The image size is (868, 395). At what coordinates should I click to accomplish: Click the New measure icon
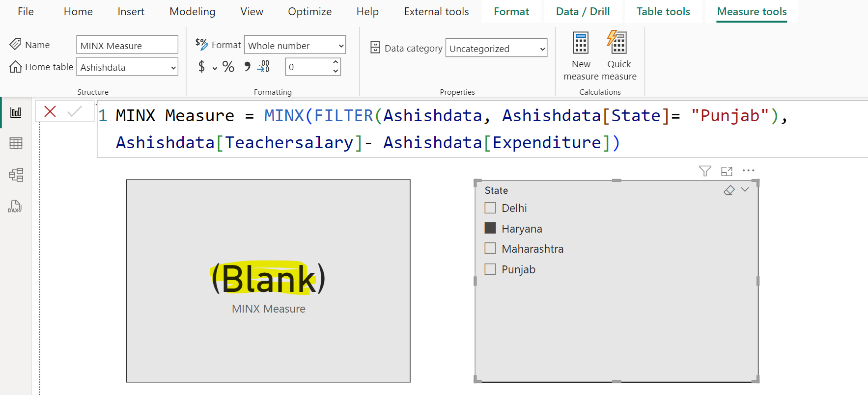581,43
